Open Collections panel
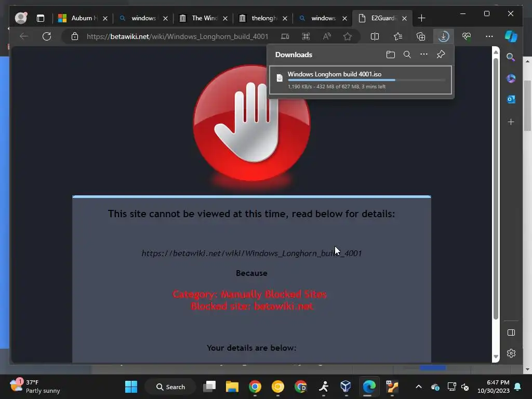Image resolution: width=532 pixels, height=399 pixels. pyautogui.click(x=421, y=36)
